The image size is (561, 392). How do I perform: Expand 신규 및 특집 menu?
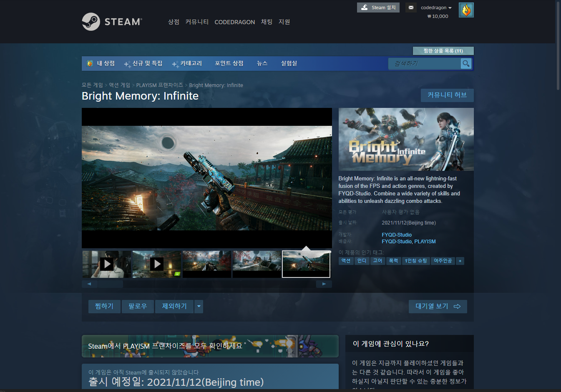pyautogui.click(x=143, y=63)
